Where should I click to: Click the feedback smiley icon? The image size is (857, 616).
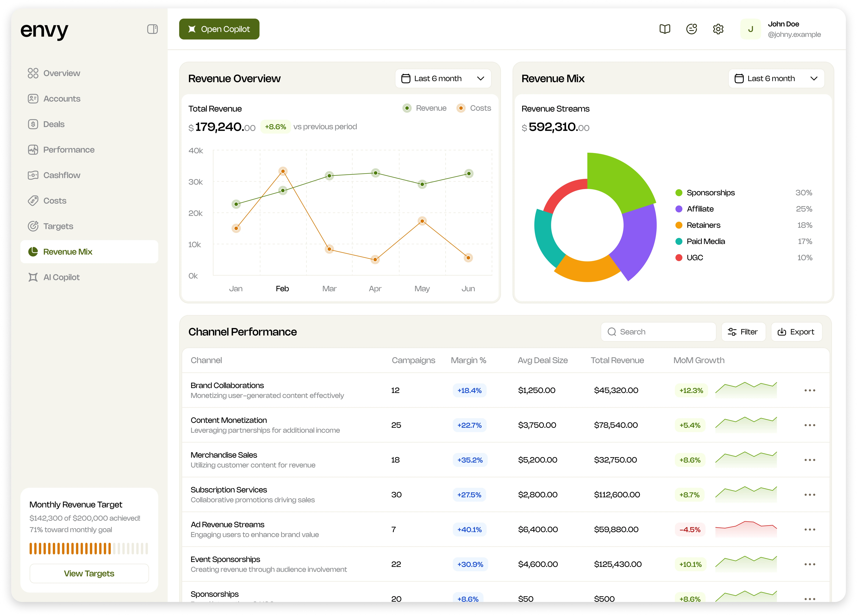point(691,29)
